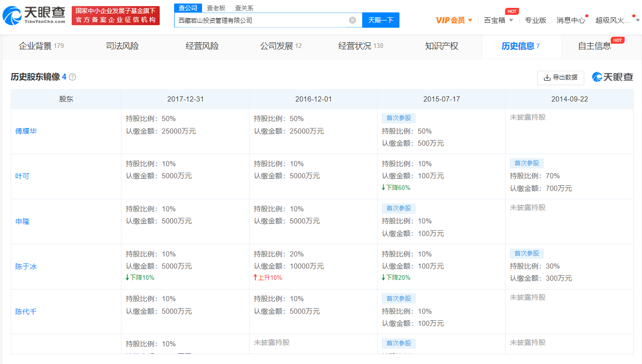Switch to 查关系 search tab

[244, 8]
